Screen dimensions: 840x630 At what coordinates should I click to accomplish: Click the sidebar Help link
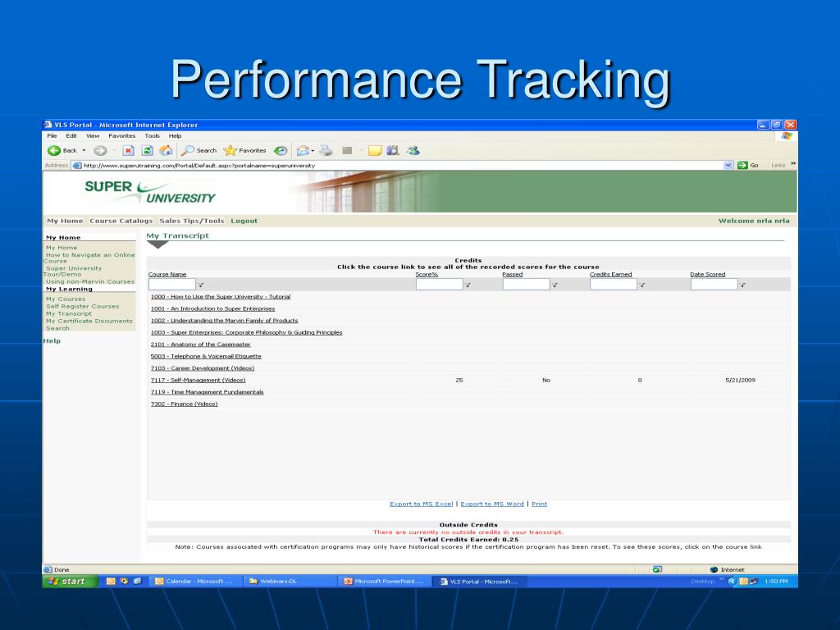point(52,340)
